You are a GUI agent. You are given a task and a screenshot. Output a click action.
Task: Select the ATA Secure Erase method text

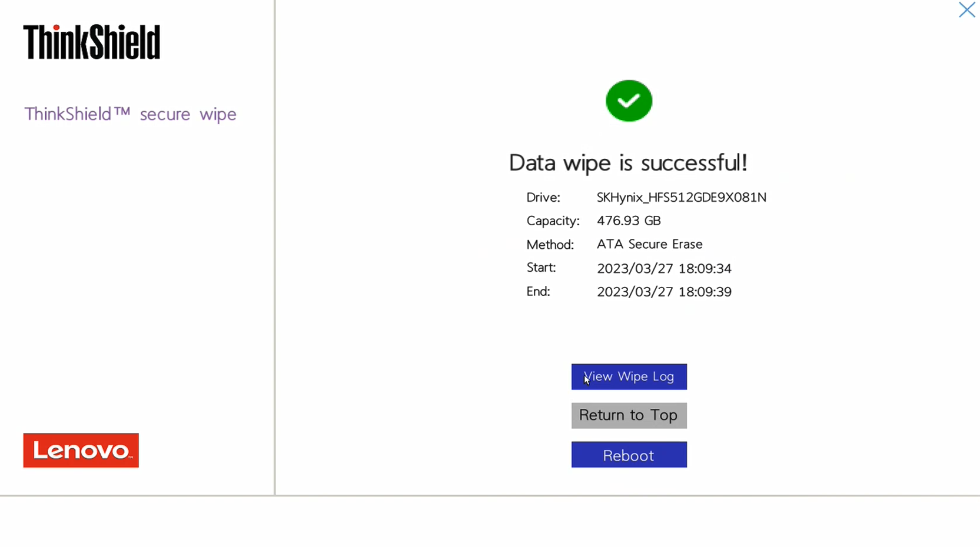coord(649,244)
